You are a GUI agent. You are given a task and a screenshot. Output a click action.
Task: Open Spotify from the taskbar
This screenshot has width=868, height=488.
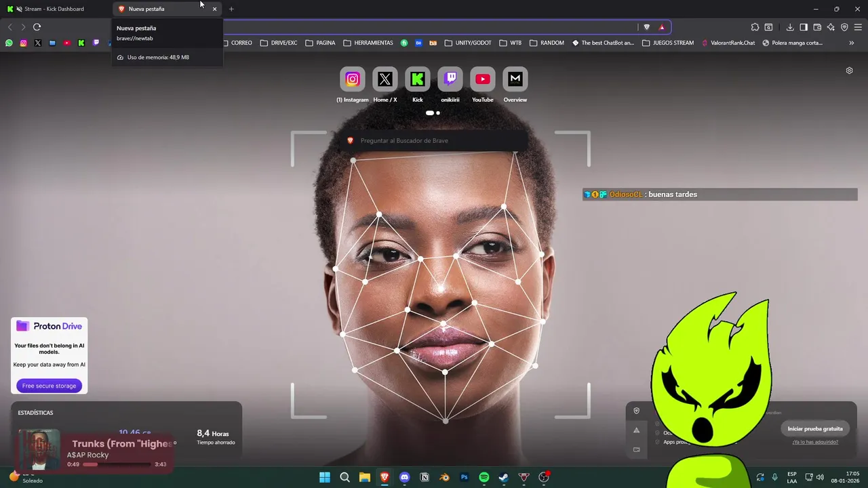(484, 477)
